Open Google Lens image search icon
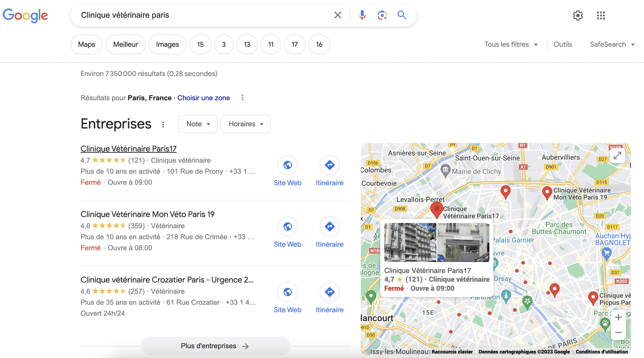The image size is (644, 358). (382, 15)
